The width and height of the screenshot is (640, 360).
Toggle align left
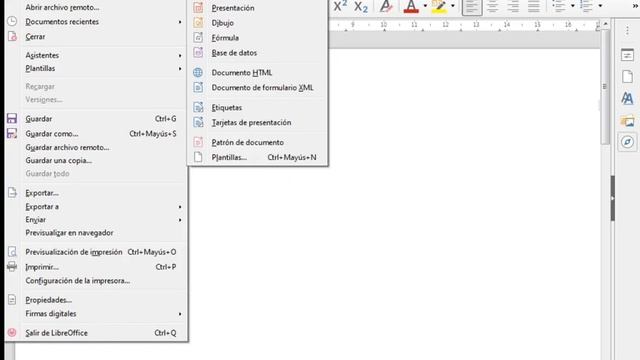pos(471,7)
